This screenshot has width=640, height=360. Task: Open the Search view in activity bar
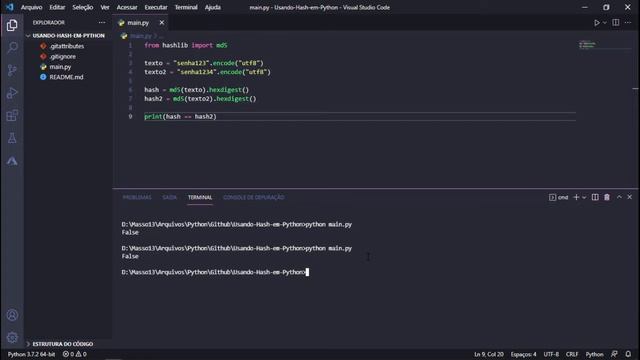[12, 48]
